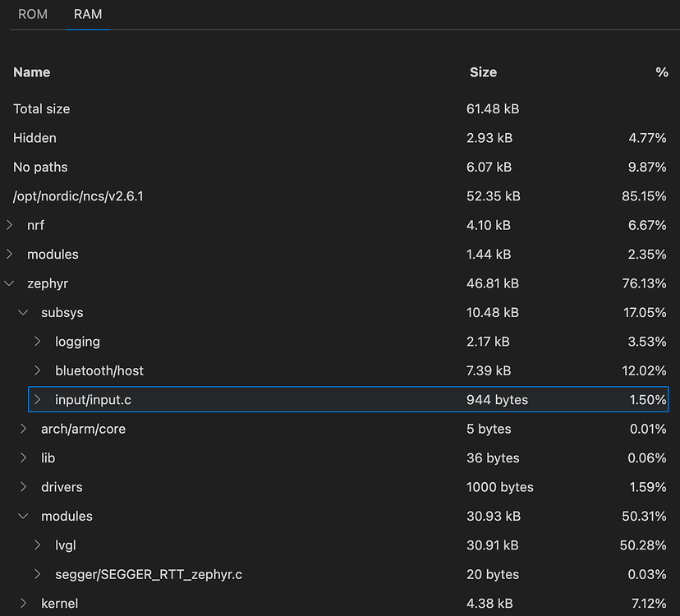Switch to the RAM tab
Image resolution: width=680 pixels, height=616 pixels.
click(x=88, y=14)
